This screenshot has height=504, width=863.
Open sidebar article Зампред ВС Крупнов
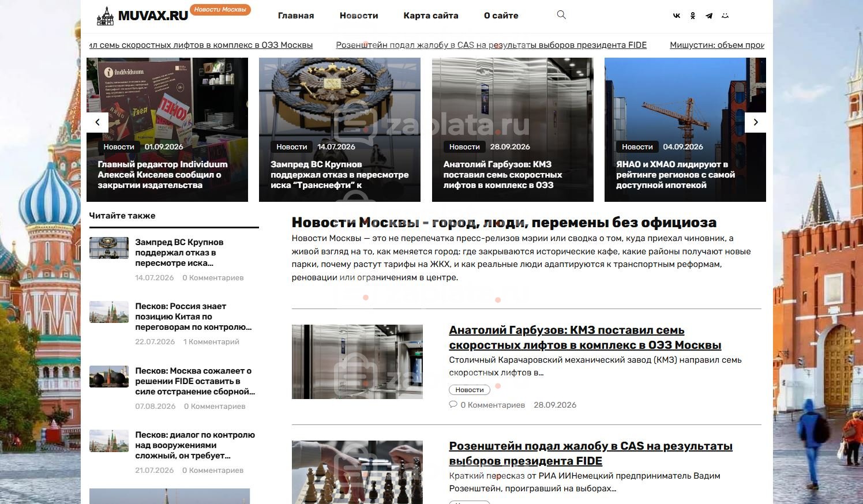point(179,253)
